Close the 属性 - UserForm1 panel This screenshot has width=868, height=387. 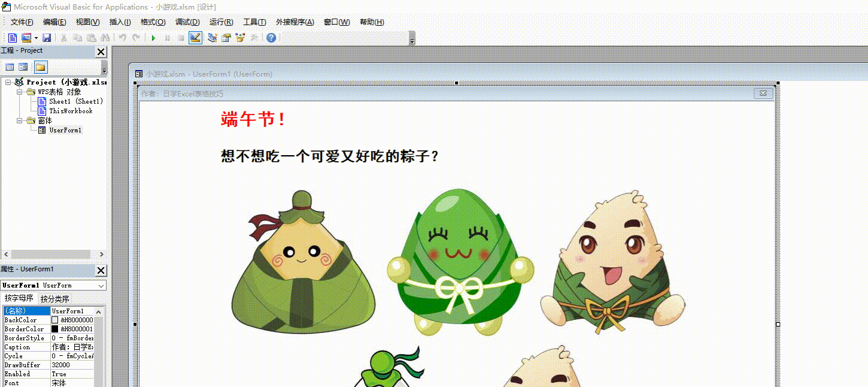pos(101,271)
